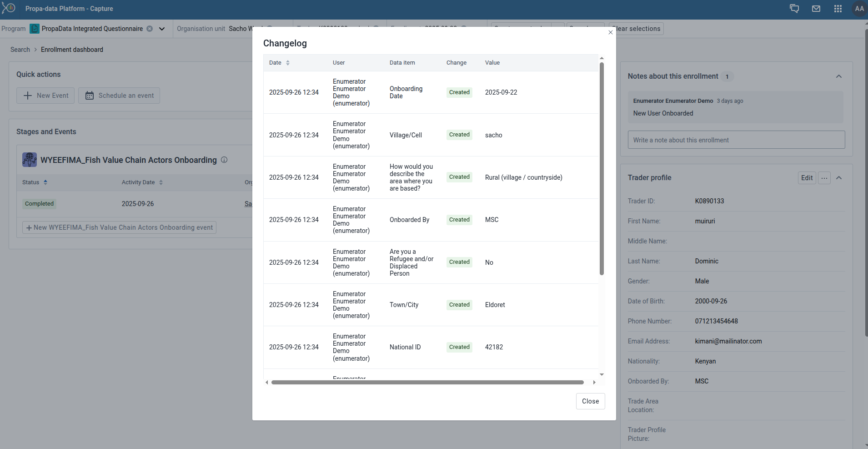Viewport: 868px width, 449px height.
Task: Select the Enrollment dashboard breadcrumb
Action: point(71,49)
